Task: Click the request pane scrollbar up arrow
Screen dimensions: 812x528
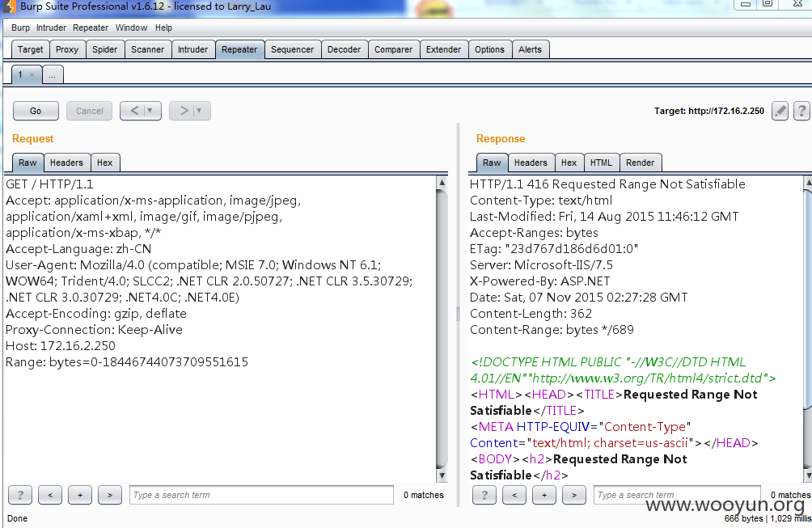Action: (x=442, y=182)
